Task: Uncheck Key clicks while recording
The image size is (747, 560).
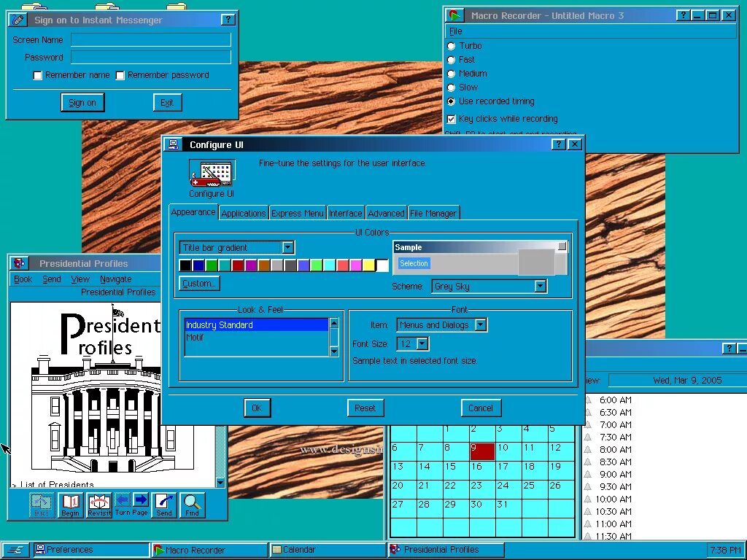Action: coord(452,118)
